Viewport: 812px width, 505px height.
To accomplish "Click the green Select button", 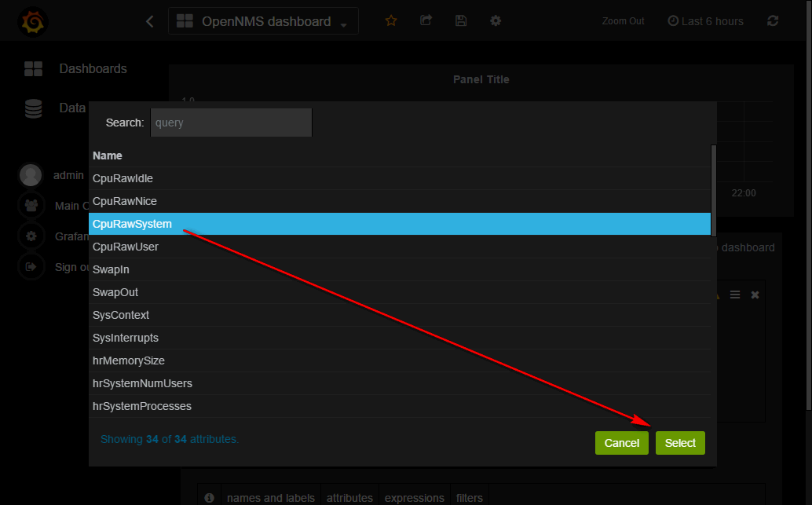I will tap(680, 443).
